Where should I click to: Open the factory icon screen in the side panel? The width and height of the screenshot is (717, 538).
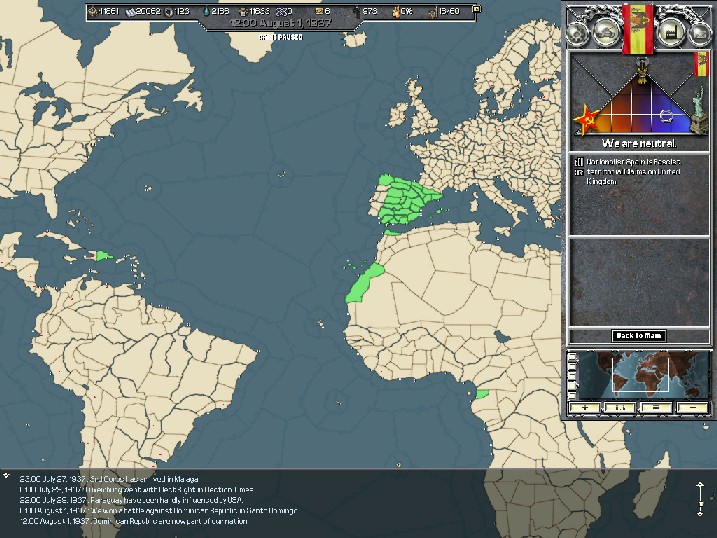click(x=671, y=32)
